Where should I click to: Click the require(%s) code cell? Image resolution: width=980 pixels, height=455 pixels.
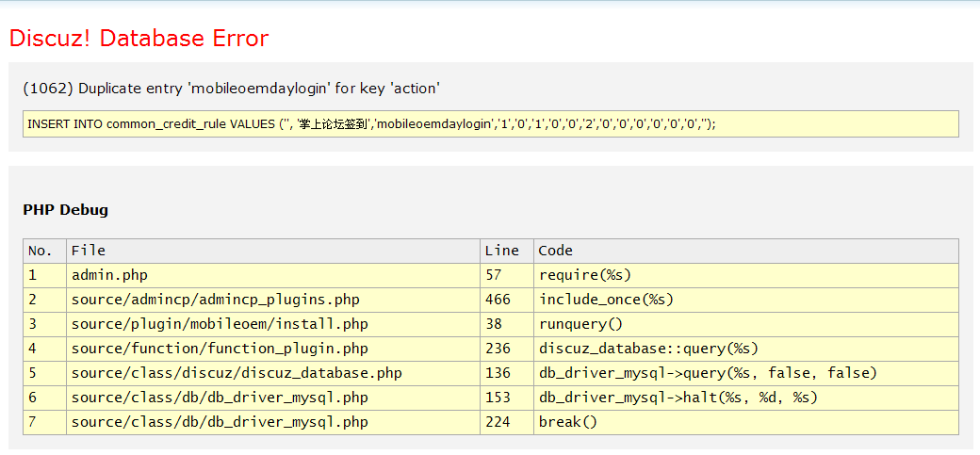pos(746,275)
